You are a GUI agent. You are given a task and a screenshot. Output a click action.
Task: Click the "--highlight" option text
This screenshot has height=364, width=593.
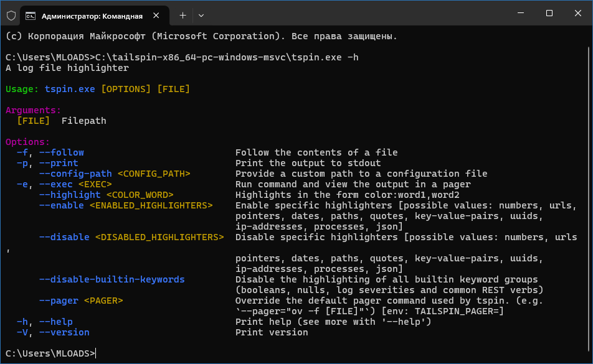click(70, 195)
